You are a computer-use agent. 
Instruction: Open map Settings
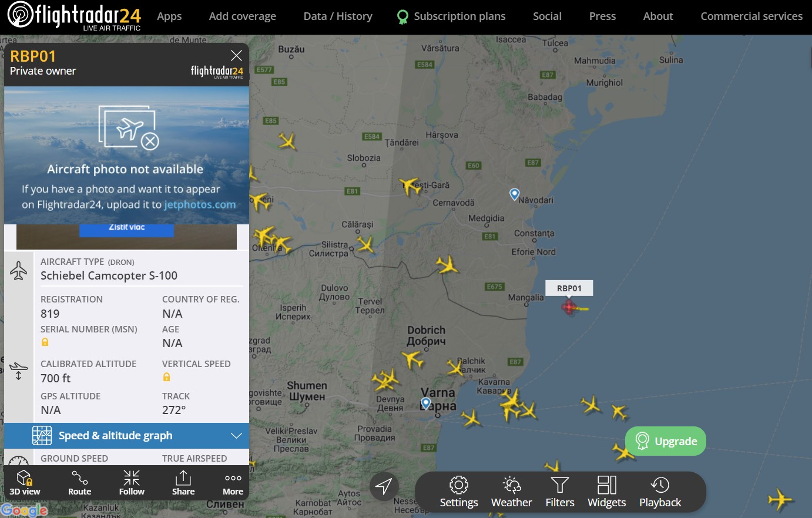pos(459,492)
